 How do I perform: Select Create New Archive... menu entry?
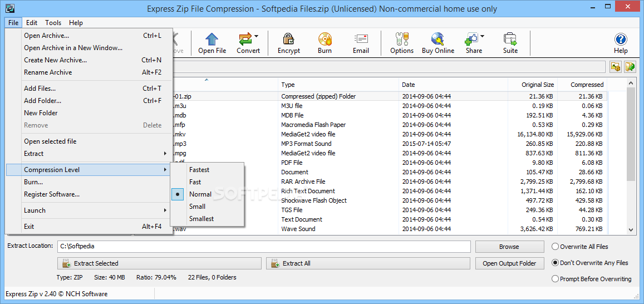89,60
